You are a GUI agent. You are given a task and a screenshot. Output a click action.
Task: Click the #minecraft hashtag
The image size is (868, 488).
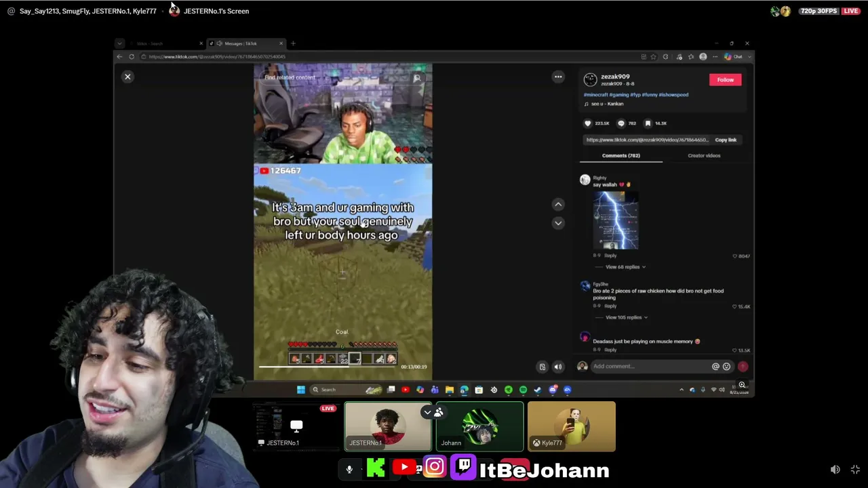point(595,95)
